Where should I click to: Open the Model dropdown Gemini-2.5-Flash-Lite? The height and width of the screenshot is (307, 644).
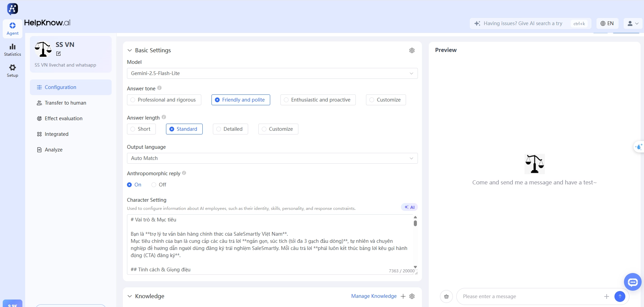click(272, 73)
